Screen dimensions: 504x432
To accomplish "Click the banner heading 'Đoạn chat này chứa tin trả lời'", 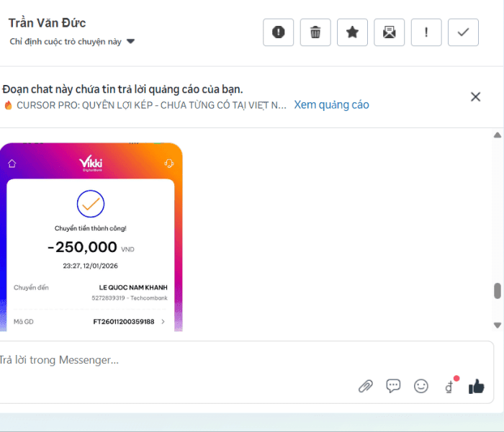I will point(122,89).
